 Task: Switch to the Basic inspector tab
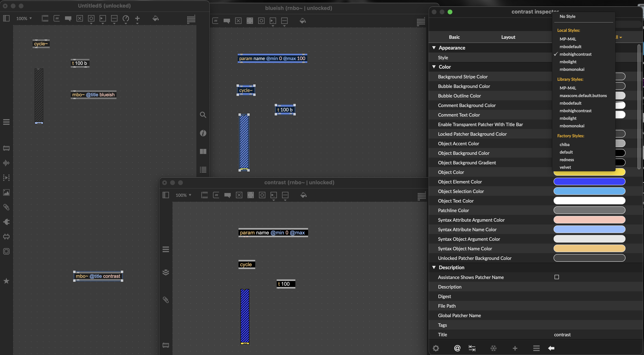click(454, 37)
